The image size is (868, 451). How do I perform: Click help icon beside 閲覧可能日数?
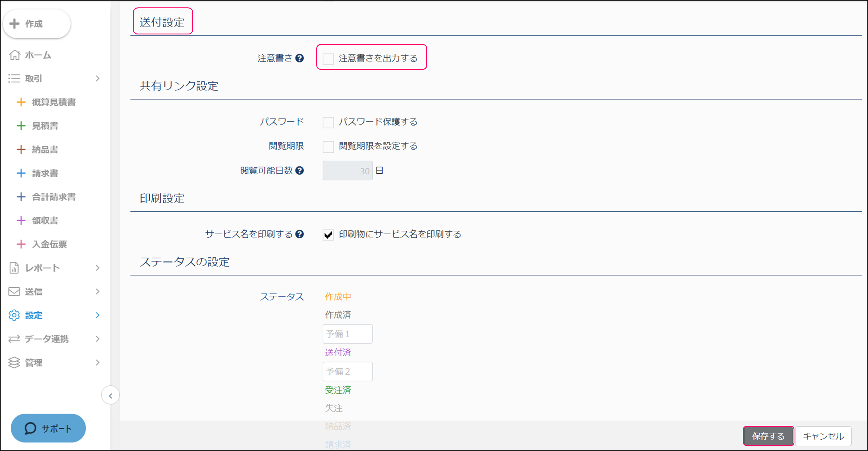click(x=299, y=171)
